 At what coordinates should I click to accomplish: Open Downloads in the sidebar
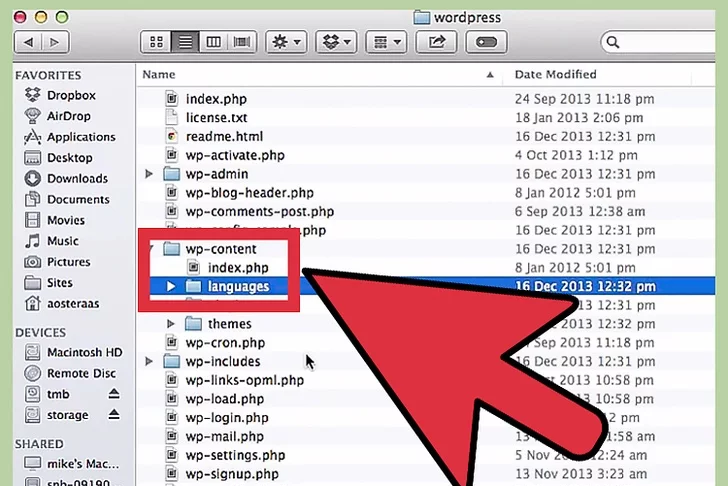click(x=77, y=178)
